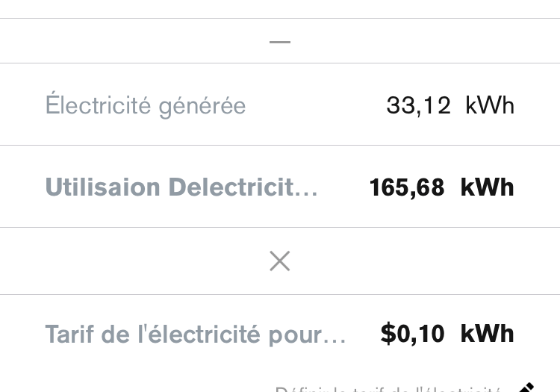Viewport: 560px width, 392px height.
Task: Select the Électricité générée label
Action: pyautogui.click(x=146, y=105)
